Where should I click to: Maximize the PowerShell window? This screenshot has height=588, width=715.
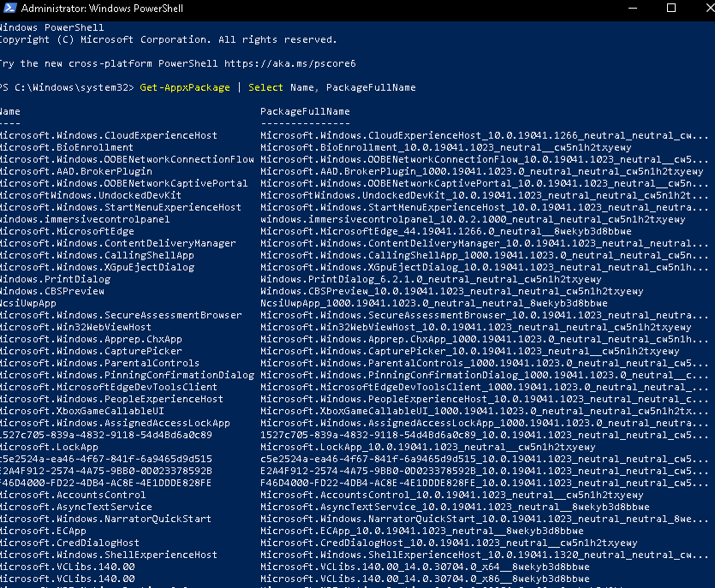671,9
